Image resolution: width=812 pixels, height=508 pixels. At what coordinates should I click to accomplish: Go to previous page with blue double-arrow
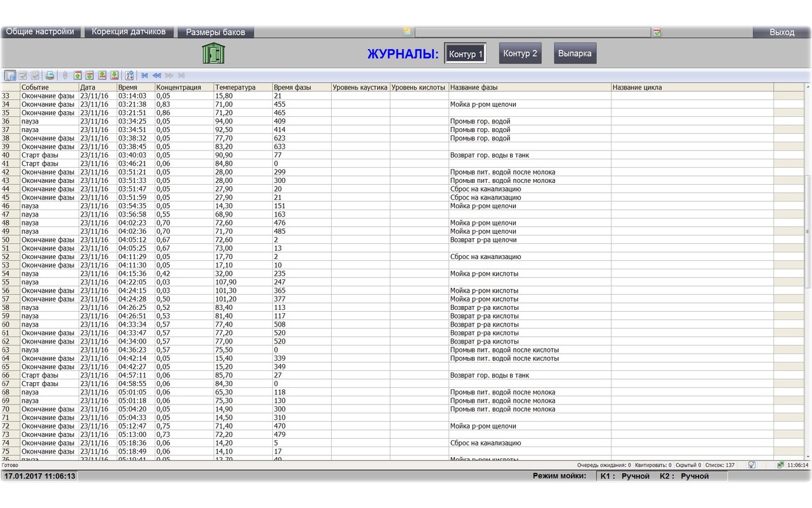157,75
